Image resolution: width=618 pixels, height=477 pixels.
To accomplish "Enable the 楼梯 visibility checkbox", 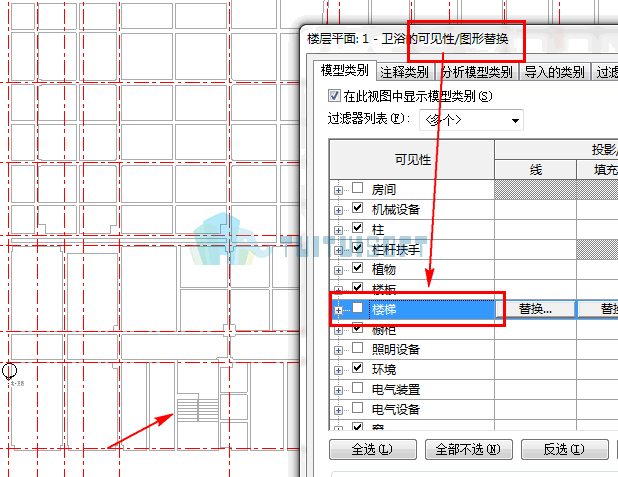I will tap(357, 307).
